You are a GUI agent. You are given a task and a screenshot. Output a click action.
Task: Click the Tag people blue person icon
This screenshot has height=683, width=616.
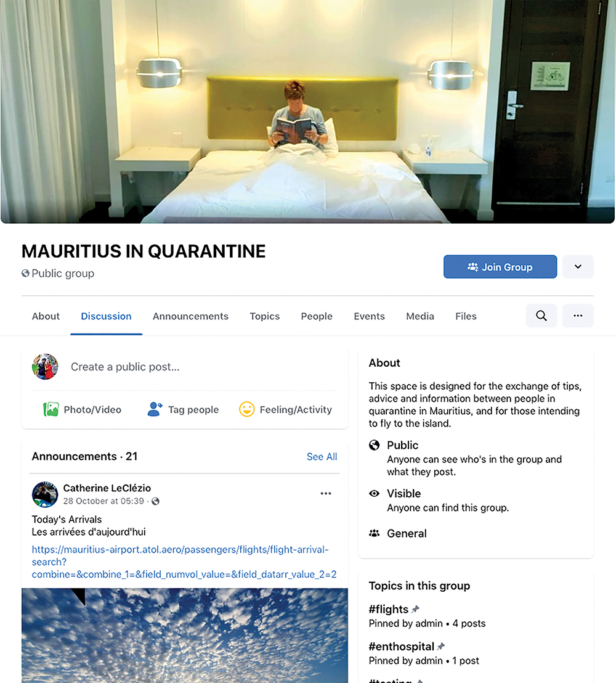(x=155, y=409)
